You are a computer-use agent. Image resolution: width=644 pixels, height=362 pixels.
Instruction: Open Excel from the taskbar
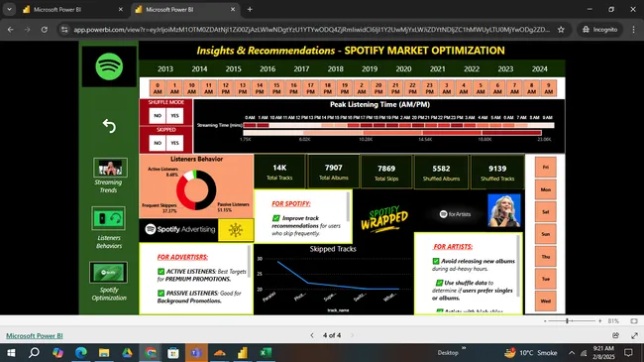tap(266, 352)
